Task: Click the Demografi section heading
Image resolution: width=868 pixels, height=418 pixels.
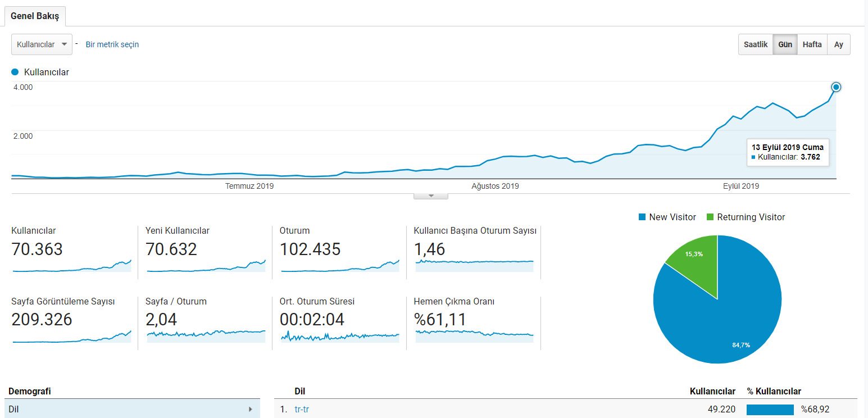Action: (x=30, y=391)
